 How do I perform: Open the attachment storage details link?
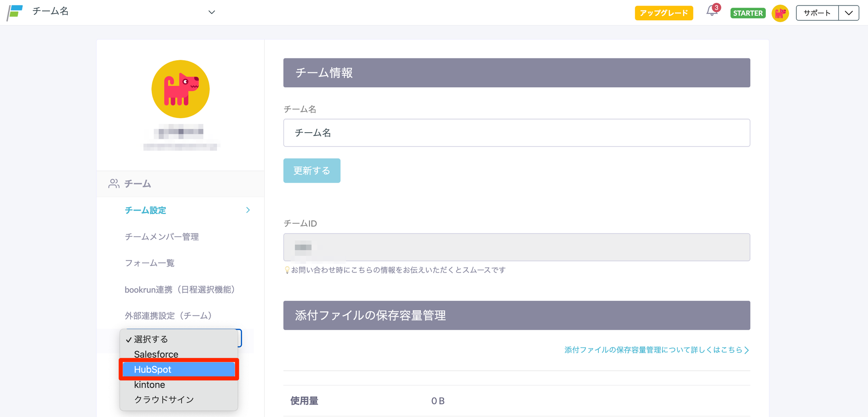656,350
